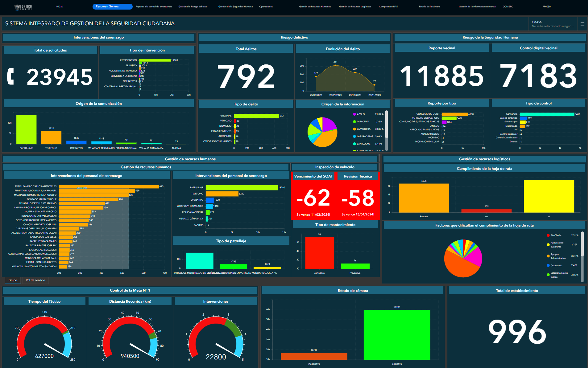
Task: Toggle LA MOLINA legend entry
Action: (363, 122)
